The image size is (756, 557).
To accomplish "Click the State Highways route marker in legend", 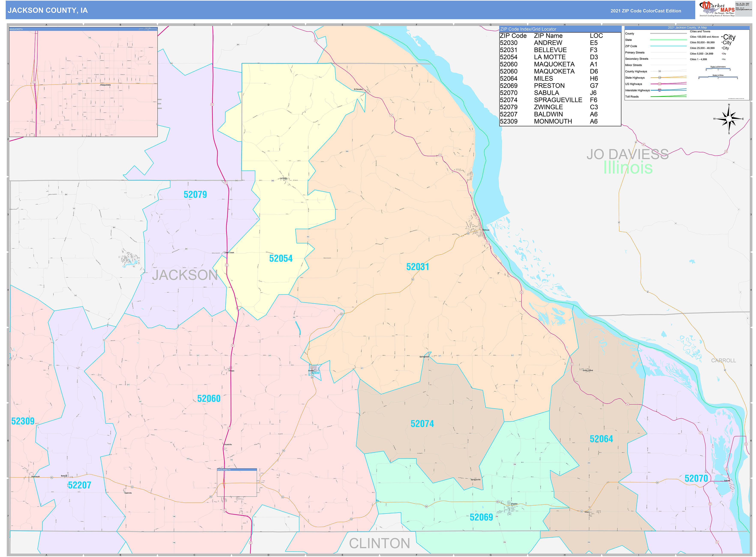I will (660, 78).
